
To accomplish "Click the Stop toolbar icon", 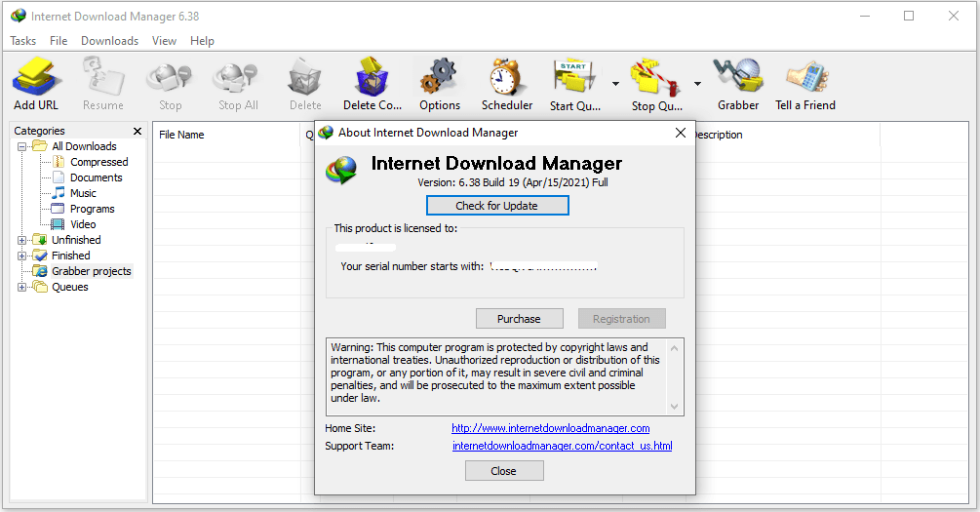I will (x=170, y=84).
